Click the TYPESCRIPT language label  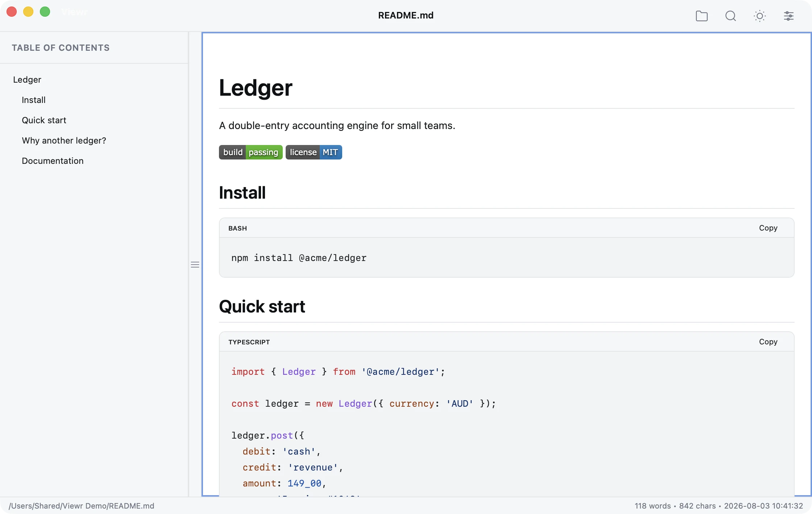click(249, 342)
